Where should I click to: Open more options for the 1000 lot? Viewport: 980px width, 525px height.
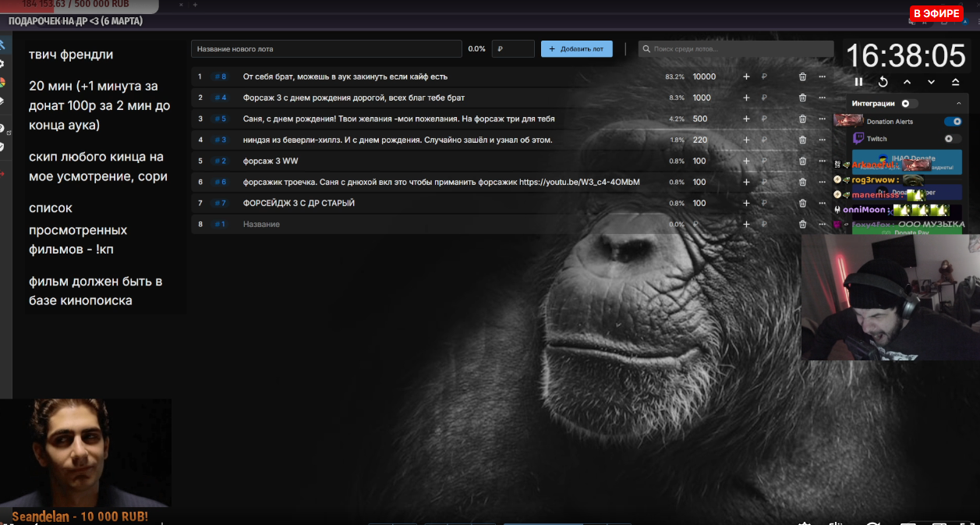tap(822, 98)
